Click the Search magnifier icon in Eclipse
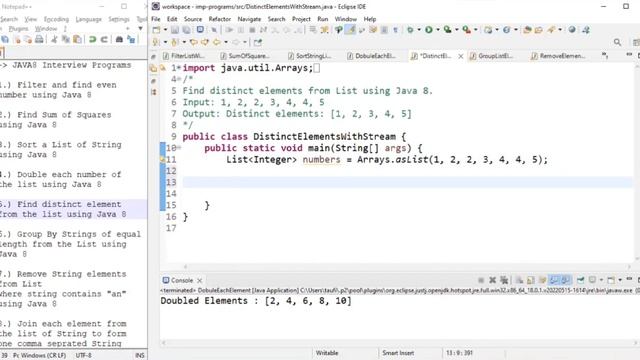This screenshot has width=640, height=360. 617,42
